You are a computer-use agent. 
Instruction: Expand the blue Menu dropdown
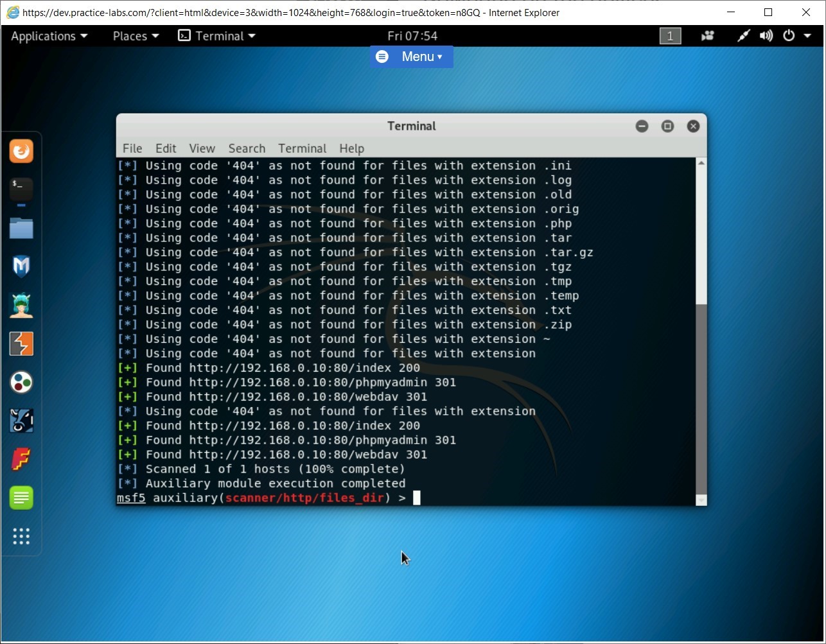[x=411, y=57]
